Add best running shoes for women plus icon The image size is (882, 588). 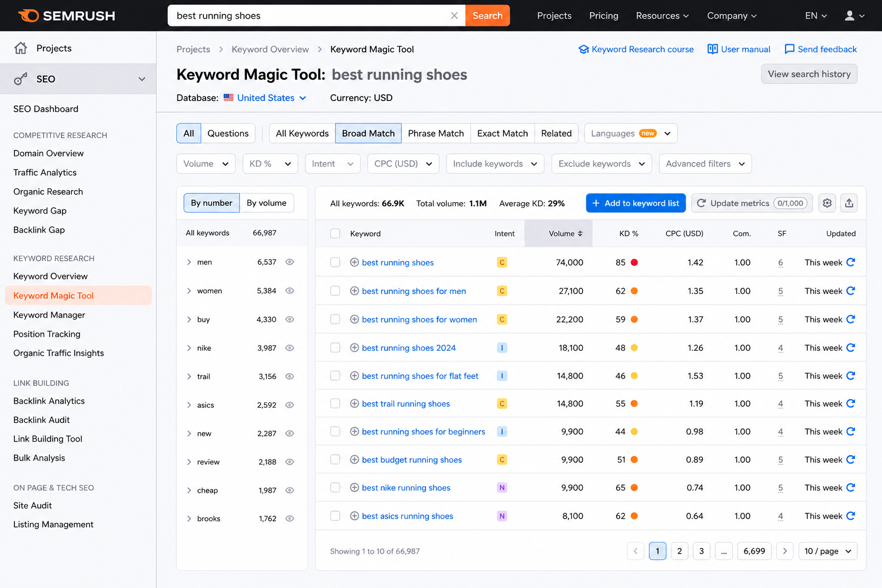point(354,319)
